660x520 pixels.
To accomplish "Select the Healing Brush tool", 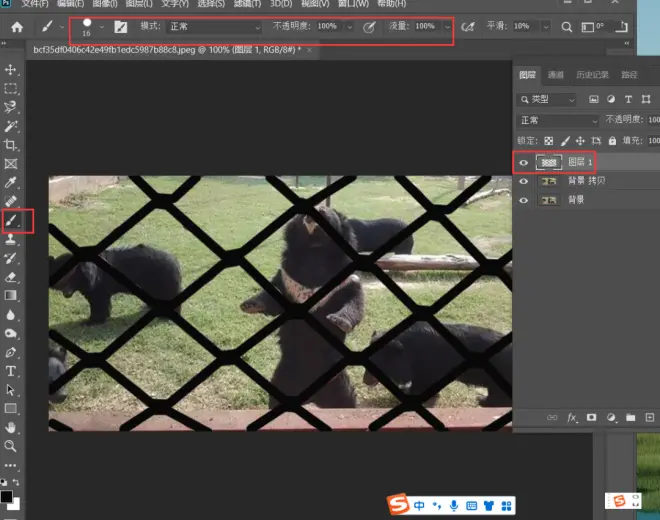I will tap(11, 201).
